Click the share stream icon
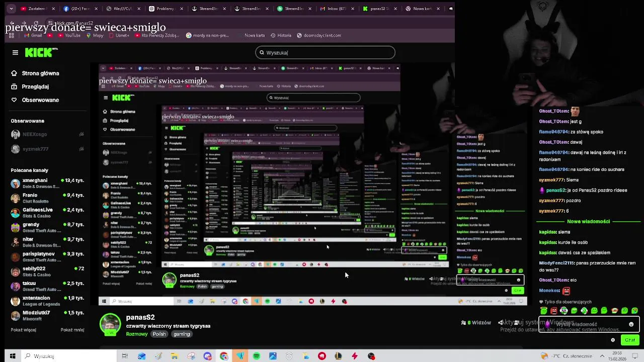 pyautogui.click(x=501, y=323)
